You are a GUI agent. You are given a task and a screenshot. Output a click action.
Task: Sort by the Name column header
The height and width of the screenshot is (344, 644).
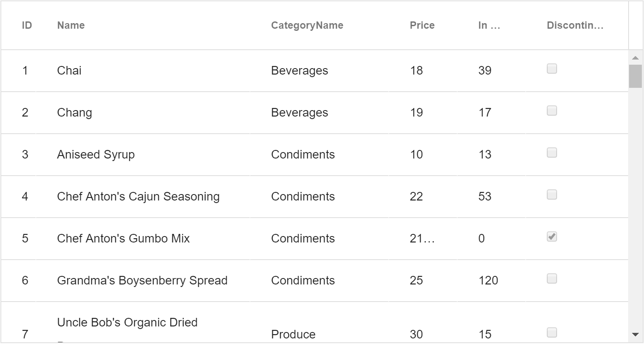[71, 25]
